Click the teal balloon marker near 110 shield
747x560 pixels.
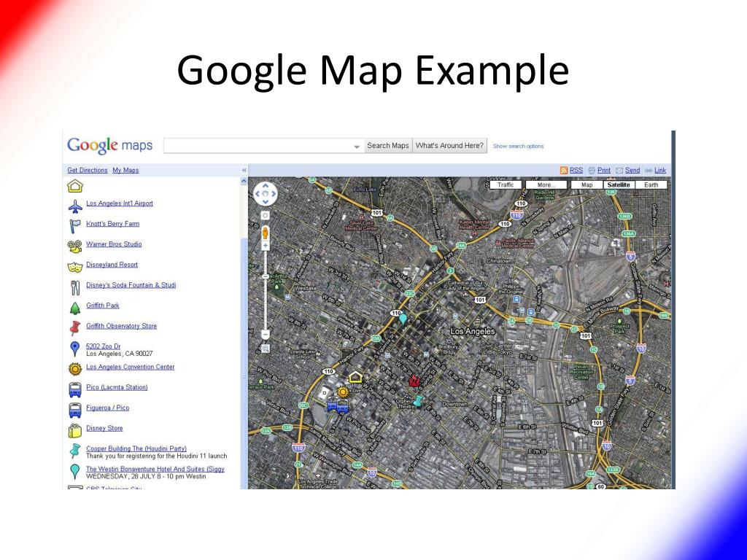click(403, 319)
